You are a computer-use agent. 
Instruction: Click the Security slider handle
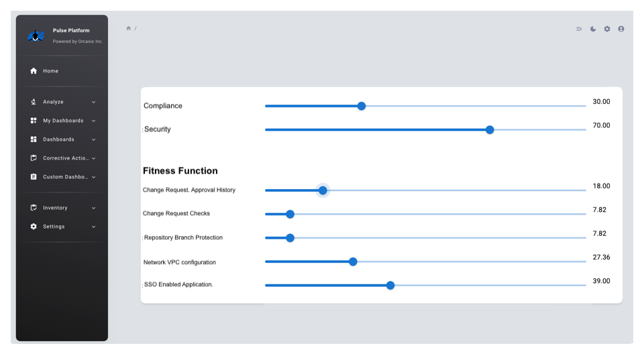490,129
